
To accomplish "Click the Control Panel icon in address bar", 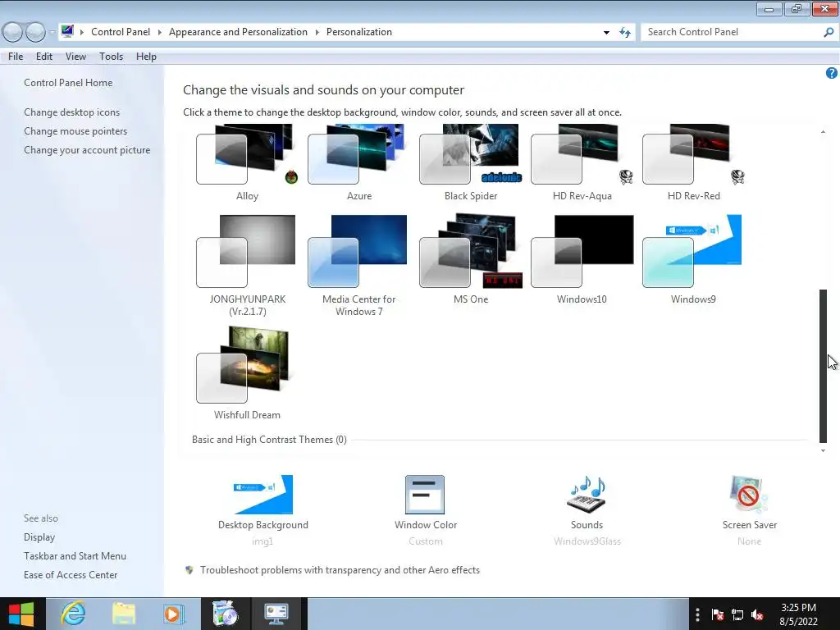I will 67,32.
